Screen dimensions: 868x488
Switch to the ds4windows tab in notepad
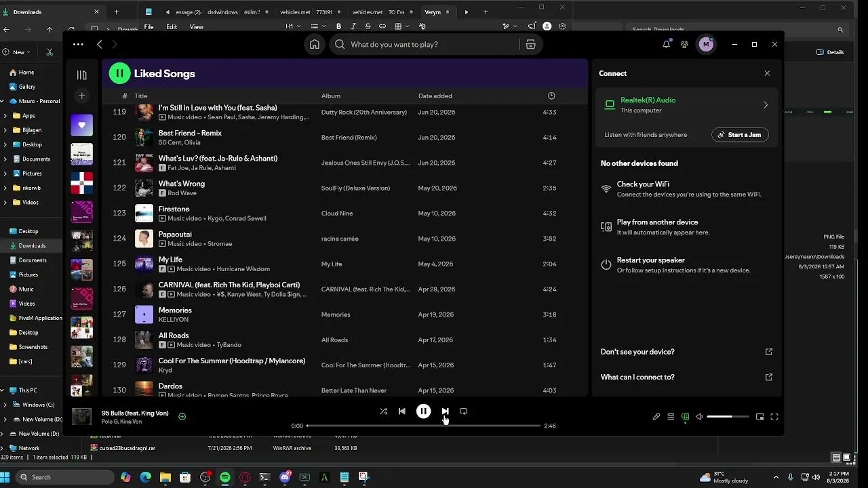[x=222, y=12]
